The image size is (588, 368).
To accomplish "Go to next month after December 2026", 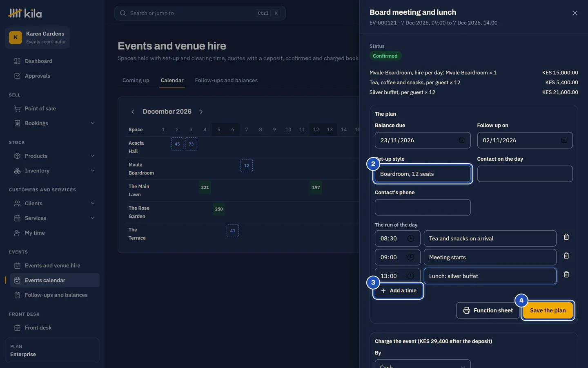I will (201, 112).
